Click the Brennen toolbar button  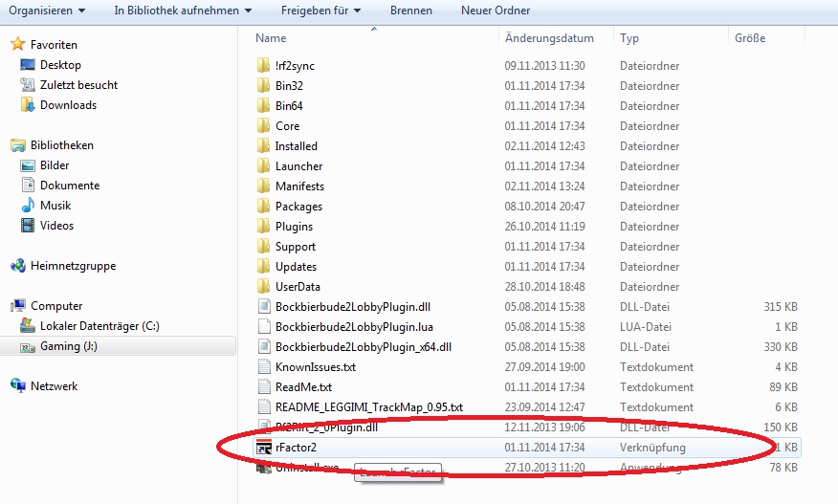pyautogui.click(x=411, y=11)
